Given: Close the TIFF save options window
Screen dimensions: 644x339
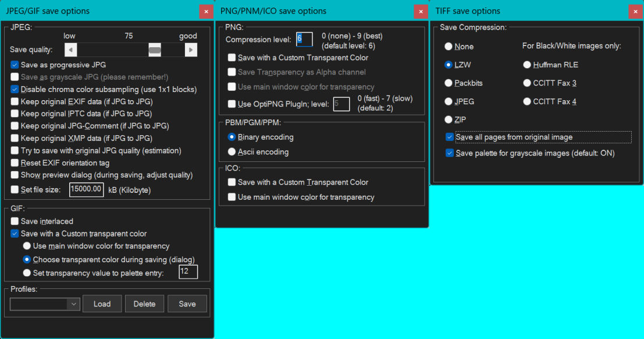Looking at the screenshot, I should point(636,11).
